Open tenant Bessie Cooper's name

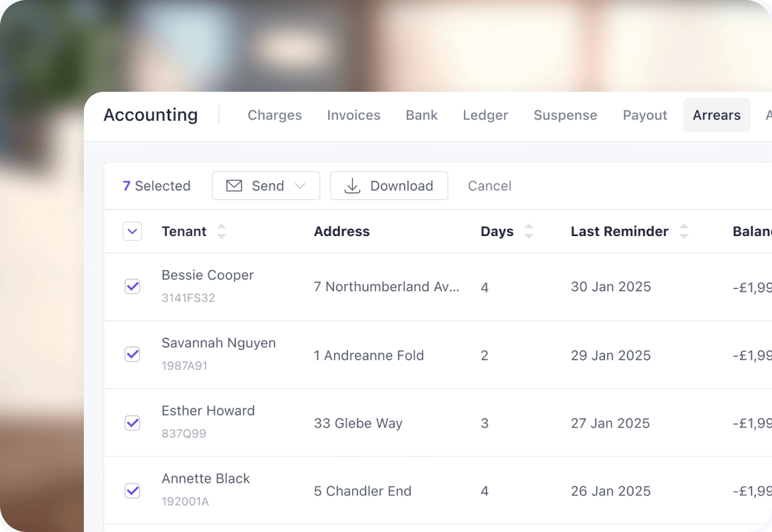click(208, 275)
